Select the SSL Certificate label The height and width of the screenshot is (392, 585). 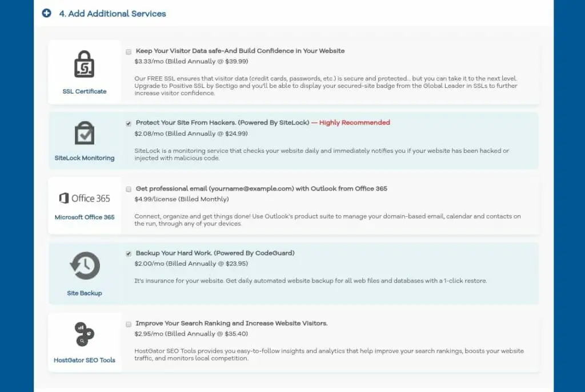[85, 91]
